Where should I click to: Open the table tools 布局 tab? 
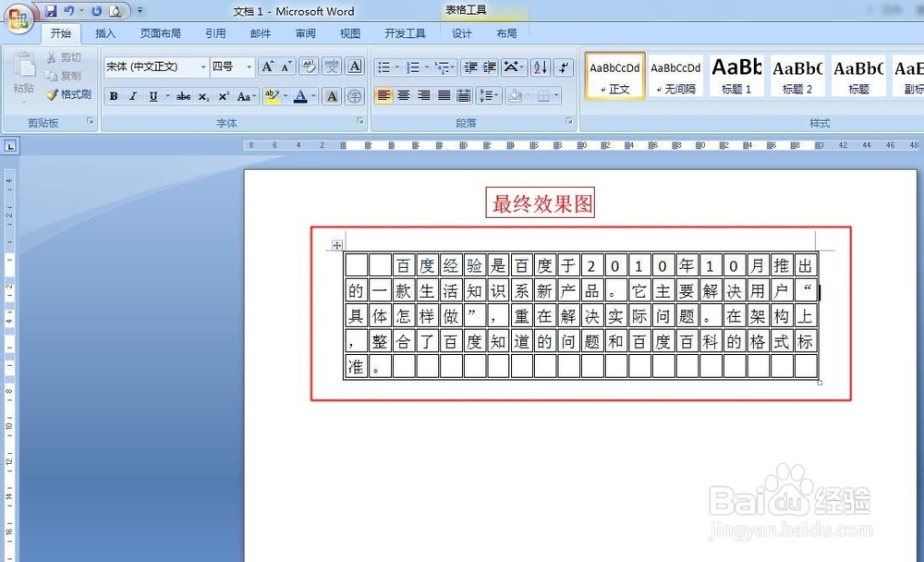tap(506, 33)
